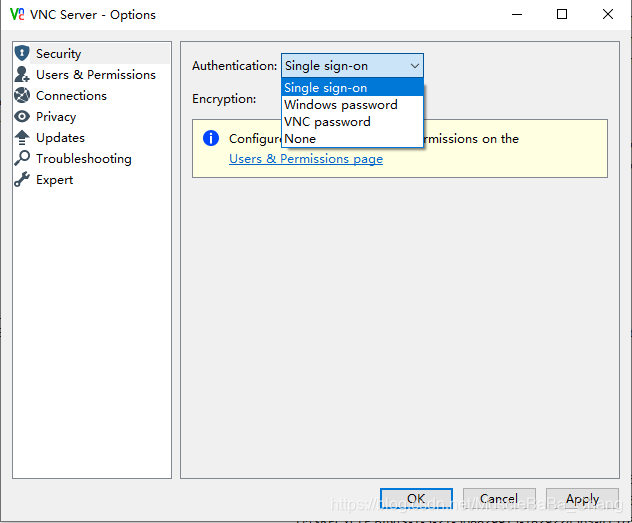Click the Authentication label text
The height and width of the screenshot is (523, 632).
(x=235, y=66)
